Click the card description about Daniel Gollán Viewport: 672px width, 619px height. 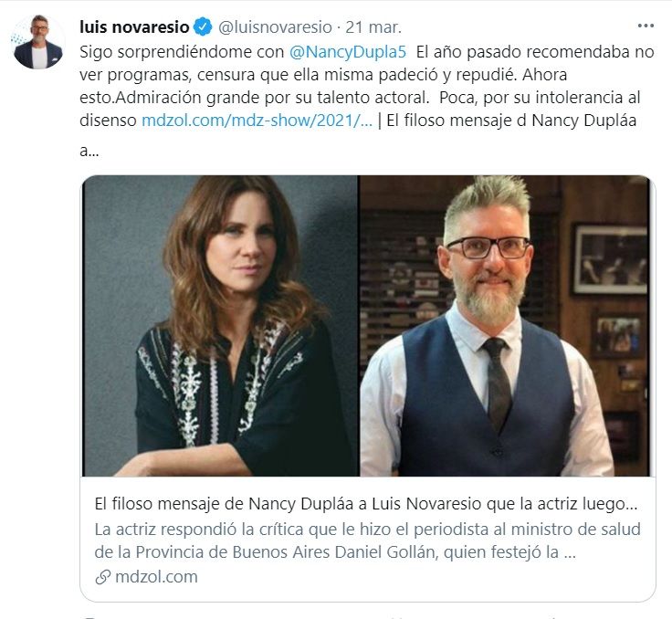[367, 540]
